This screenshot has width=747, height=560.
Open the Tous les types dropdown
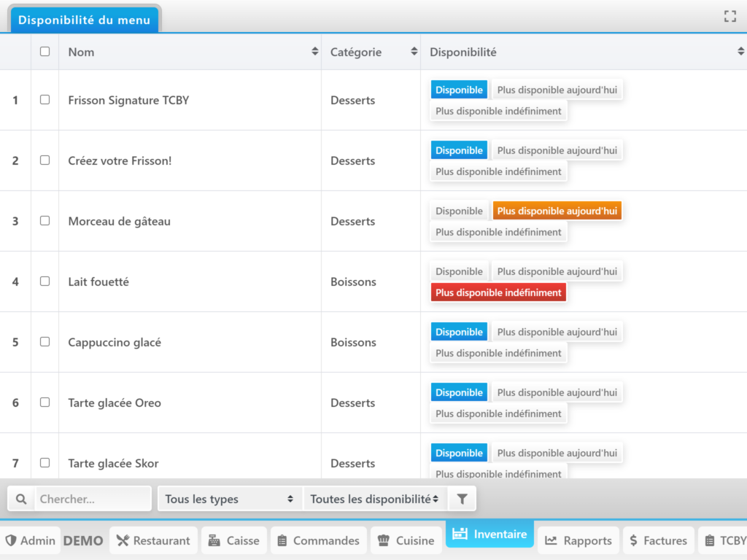229,499
